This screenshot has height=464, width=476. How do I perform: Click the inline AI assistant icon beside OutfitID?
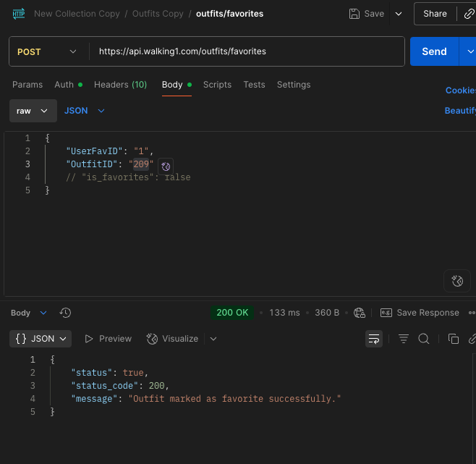pos(166,166)
